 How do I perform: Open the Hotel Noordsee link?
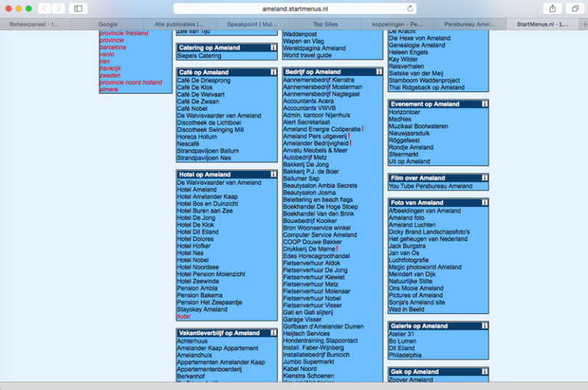tap(198, 267)
